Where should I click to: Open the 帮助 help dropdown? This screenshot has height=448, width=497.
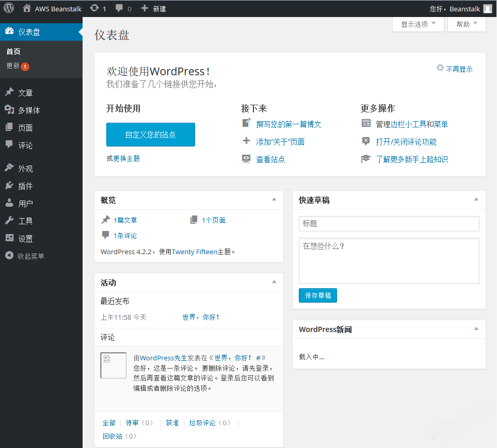tap(467, 24)
